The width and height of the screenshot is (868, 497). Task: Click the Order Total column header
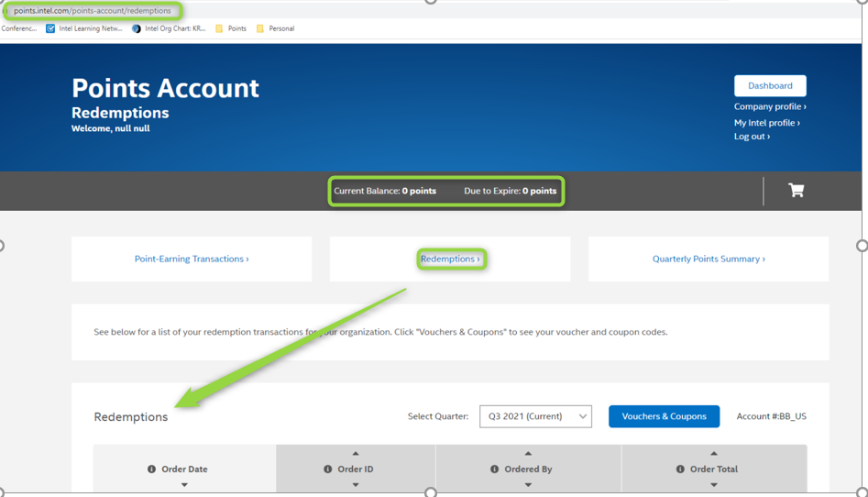pyautogui.click(x=713, y=469)
